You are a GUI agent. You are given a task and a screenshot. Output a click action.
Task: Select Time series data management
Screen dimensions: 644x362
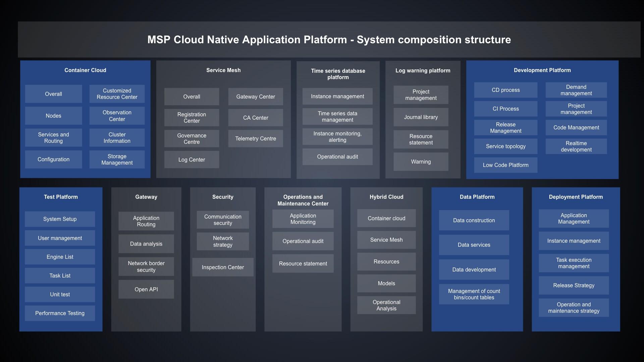(337, 117)
